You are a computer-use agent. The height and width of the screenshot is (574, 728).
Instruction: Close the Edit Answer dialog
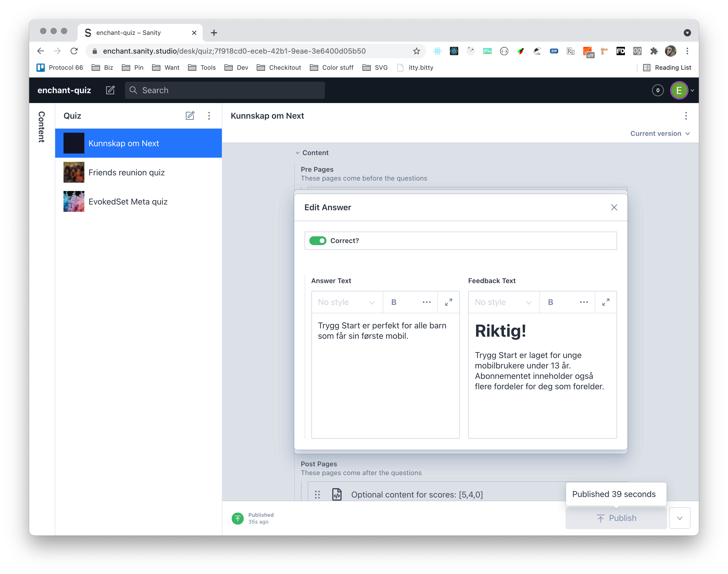point(614,207)
